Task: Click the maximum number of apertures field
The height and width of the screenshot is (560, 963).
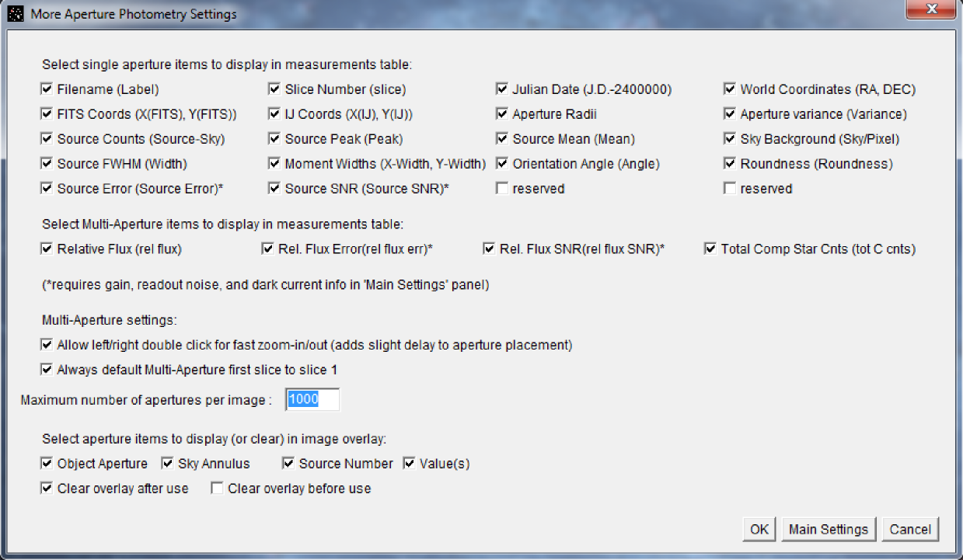Action: tap(312, 400)
